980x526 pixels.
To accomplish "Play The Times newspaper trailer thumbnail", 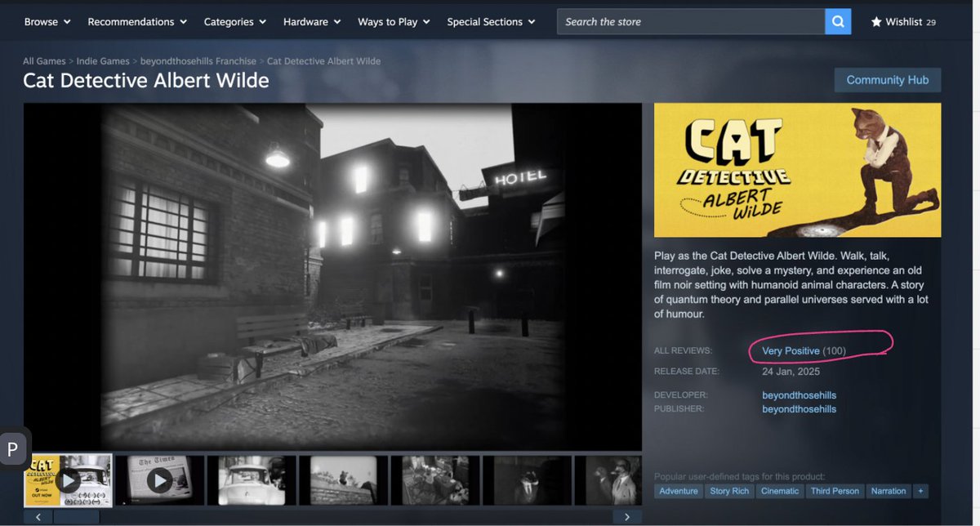I will click(x=158, y=480).
